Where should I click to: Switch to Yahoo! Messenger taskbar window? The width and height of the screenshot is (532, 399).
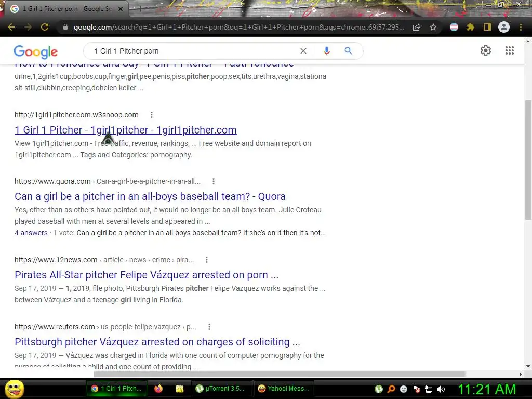pyautogui.click(x=284, y=389)
